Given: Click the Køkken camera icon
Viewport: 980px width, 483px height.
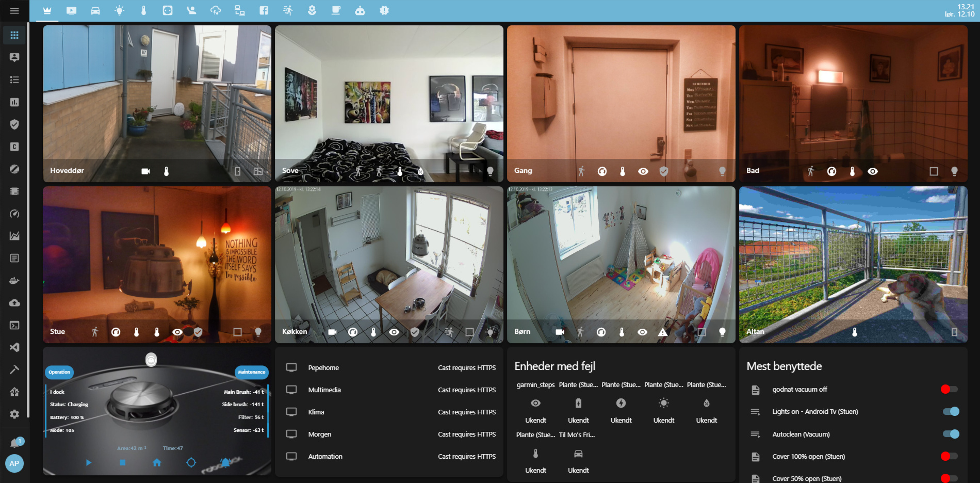Looking at the screenshot, I should [332, 332].
